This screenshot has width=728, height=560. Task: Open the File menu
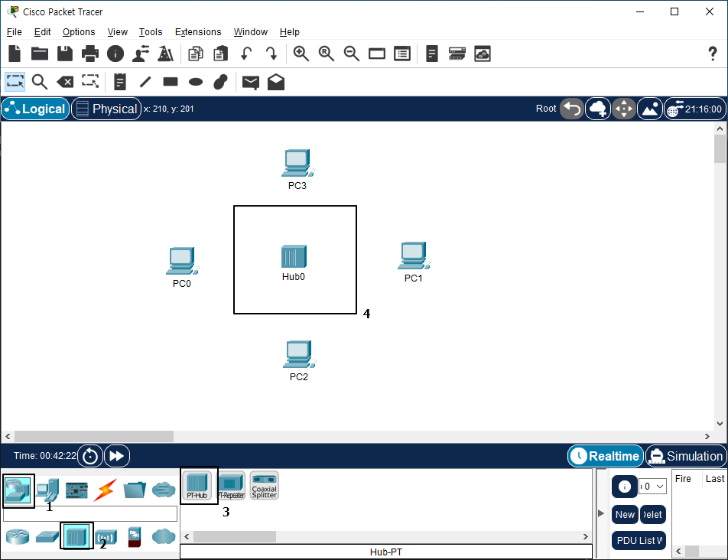(x=15, y=32)
